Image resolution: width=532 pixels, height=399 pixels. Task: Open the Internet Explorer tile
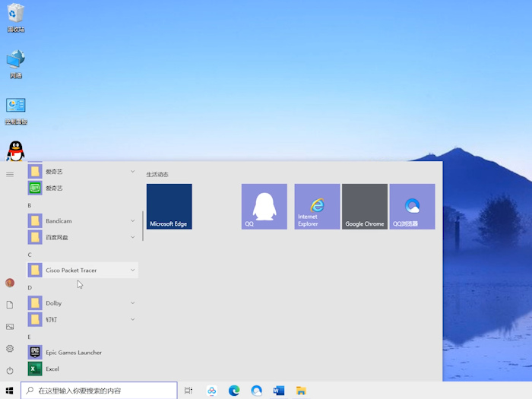click(317, 207)
